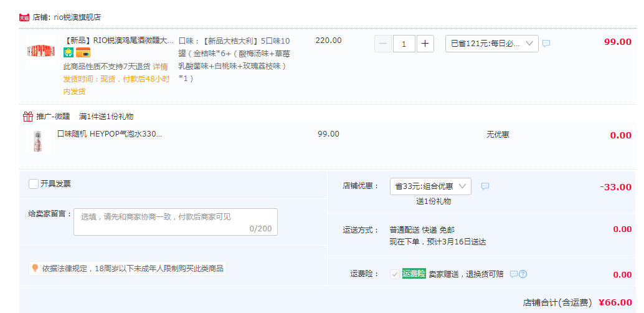The image size is (644, 313).
Task: Expand the 已省121元:每日必... discount dropdown
Action: coord(492,44)
